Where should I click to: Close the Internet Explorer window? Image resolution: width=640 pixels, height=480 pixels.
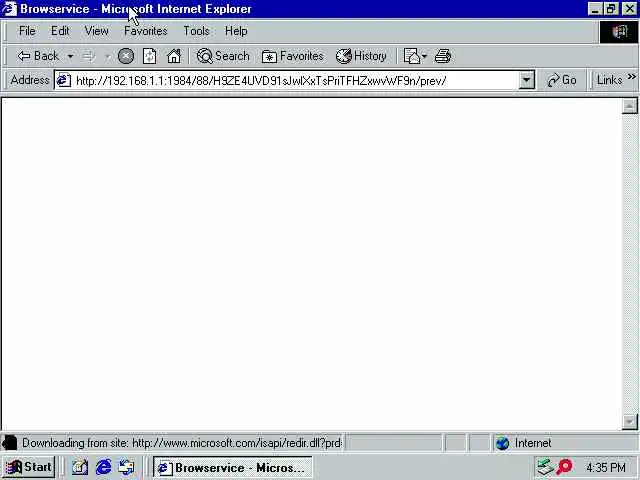(630, 9)
